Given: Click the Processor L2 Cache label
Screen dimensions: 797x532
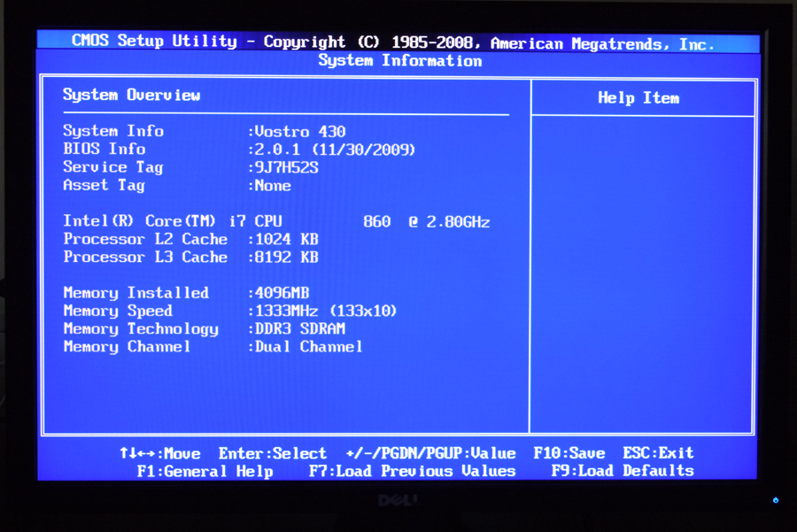Looking at the screenshot, I should (145, 239).
